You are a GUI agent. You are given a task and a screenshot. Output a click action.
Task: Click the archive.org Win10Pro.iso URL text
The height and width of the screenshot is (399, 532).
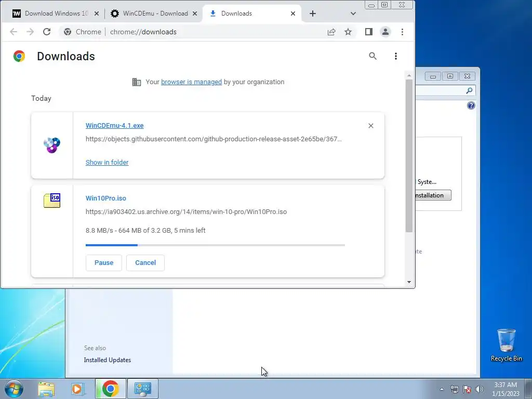pyautogui.click(x=187, y=212)
